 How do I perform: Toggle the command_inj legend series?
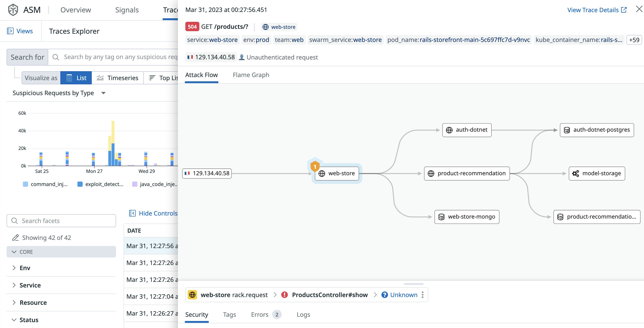click(x=45, y=184)
